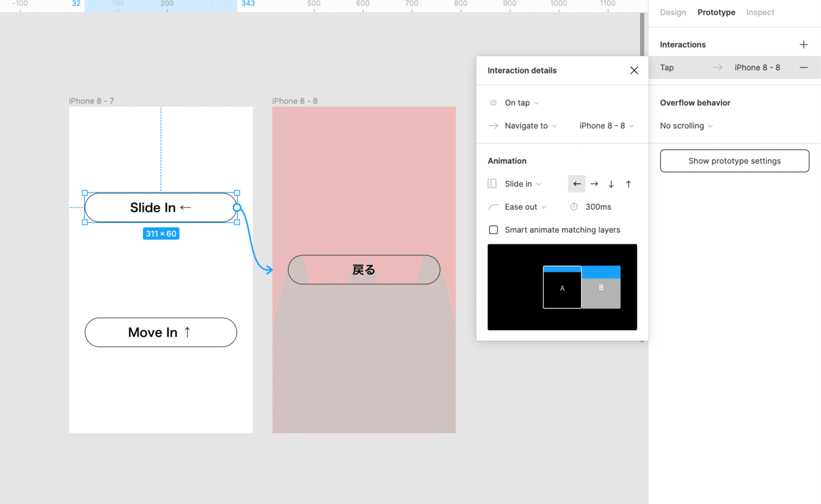Switch to the Inspect tab

(x=760, y=12)
